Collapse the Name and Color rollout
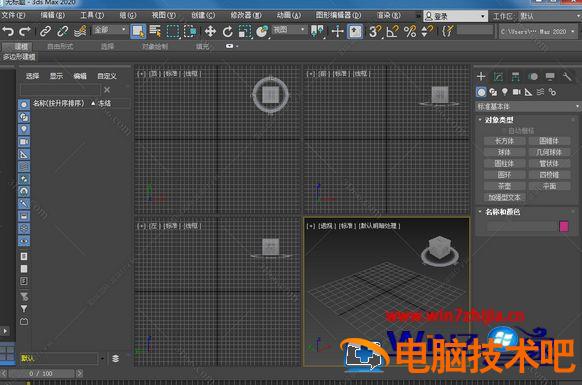The width and height of the screenshot is (582, 385). (x=480, y=211)
